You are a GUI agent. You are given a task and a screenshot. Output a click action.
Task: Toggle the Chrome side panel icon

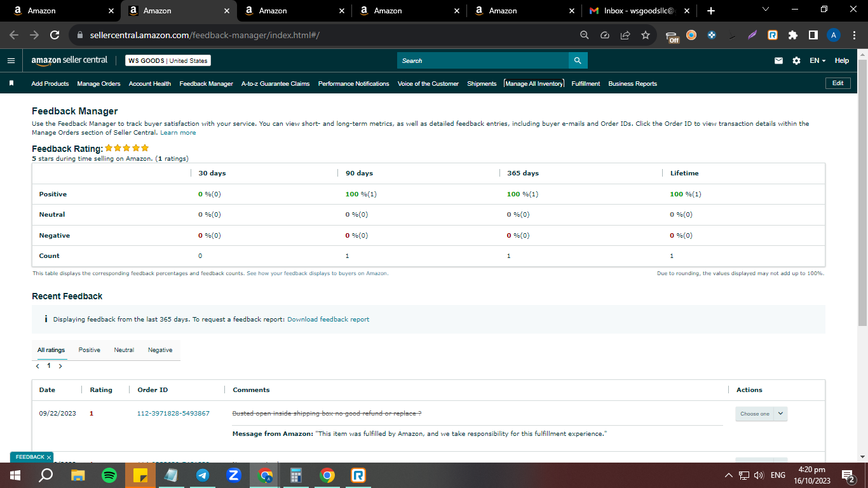pos(813,36)
